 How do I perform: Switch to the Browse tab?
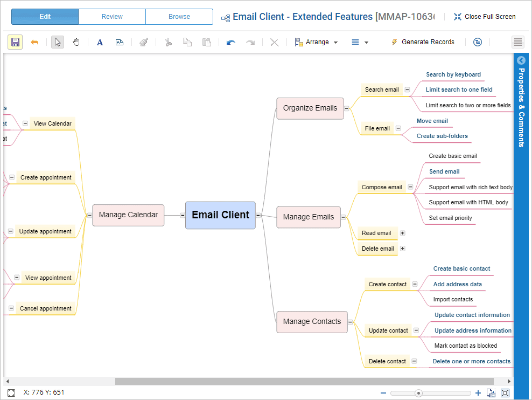(x=179, y=17)
